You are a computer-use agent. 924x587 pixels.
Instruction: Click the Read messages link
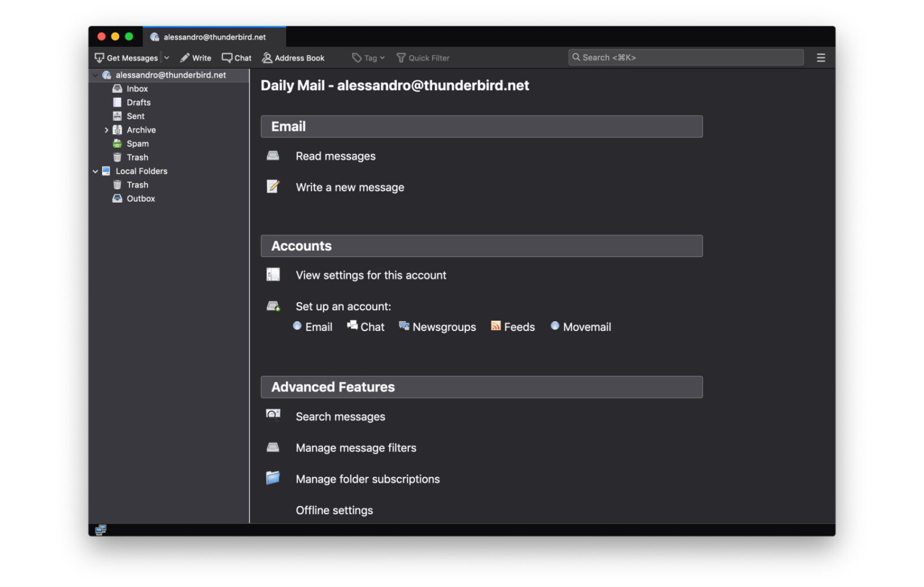click(336, 156)
